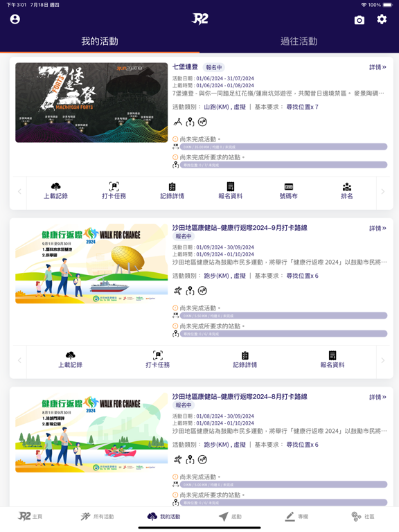Select 山跑(KM), 虛擬 category text in 七堡連登
Screen dimensions: 399x532
click(224, 107)
